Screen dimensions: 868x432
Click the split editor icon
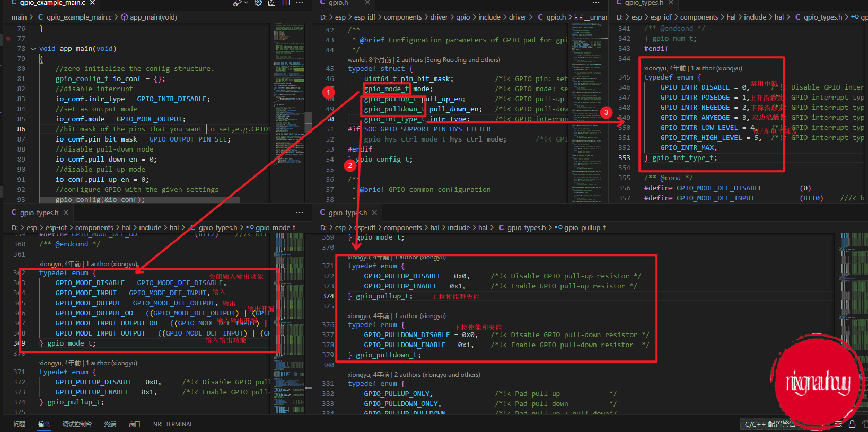286,3
